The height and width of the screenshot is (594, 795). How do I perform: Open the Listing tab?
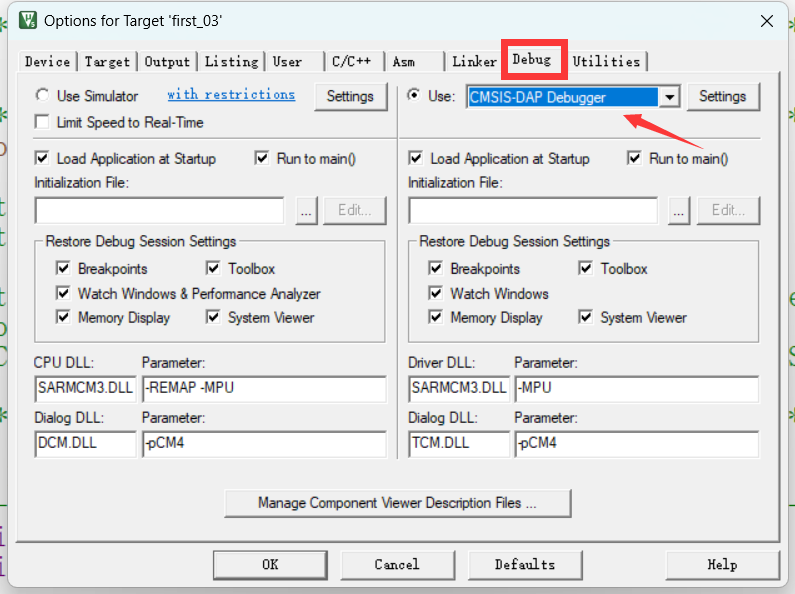(x=231, y=62)
